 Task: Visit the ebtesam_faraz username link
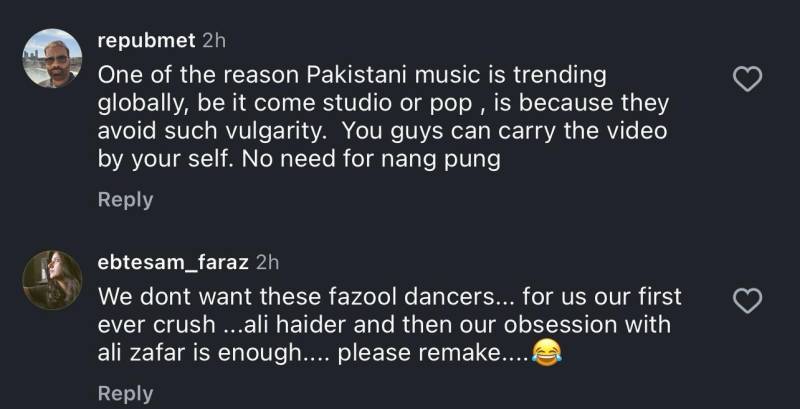point(173,263)
